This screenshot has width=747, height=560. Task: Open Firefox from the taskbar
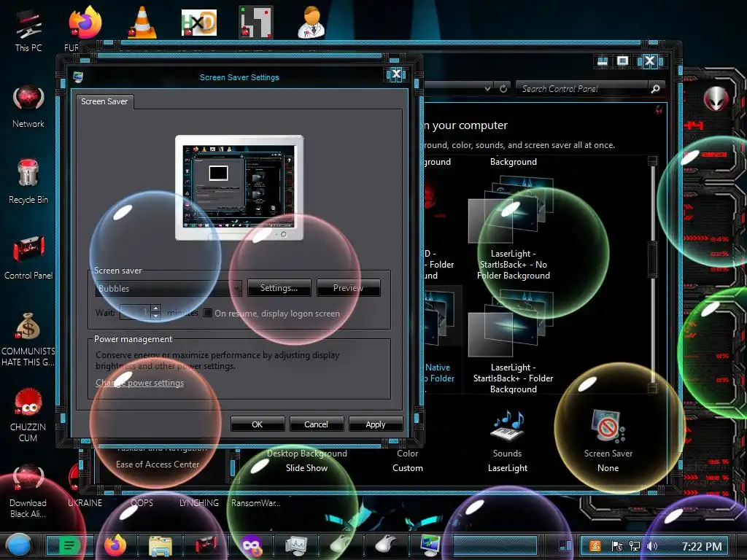point(115,545)
